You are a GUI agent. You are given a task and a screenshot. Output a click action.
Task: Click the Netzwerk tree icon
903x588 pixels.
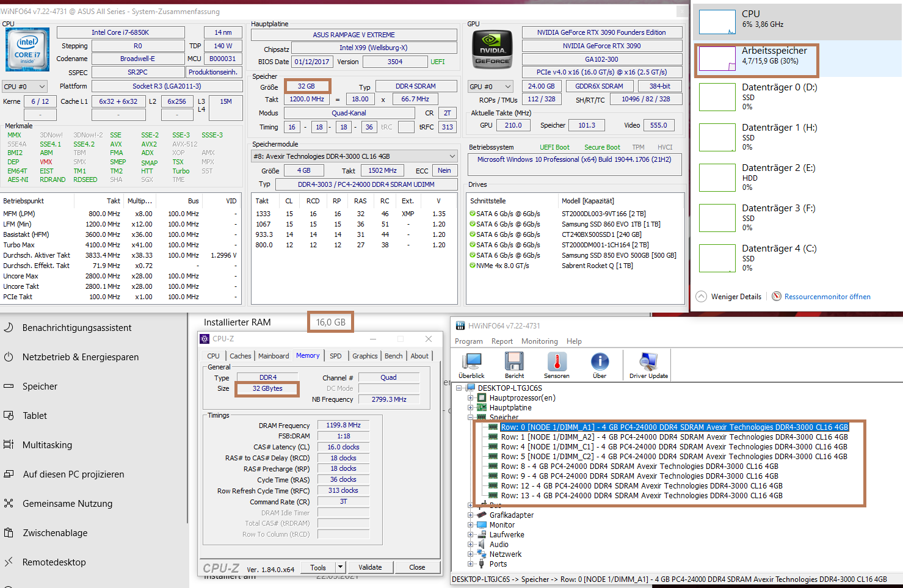[482, 554]
